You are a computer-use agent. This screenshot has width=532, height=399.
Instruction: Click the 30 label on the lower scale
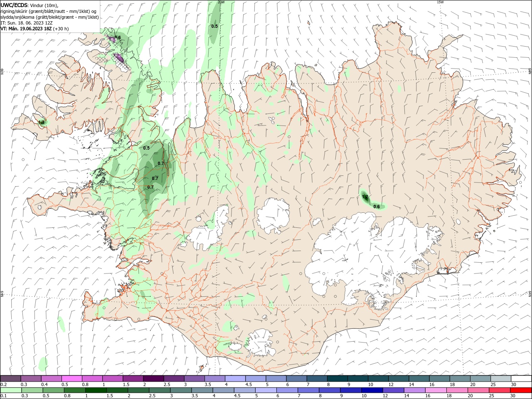tap(513, 396)
